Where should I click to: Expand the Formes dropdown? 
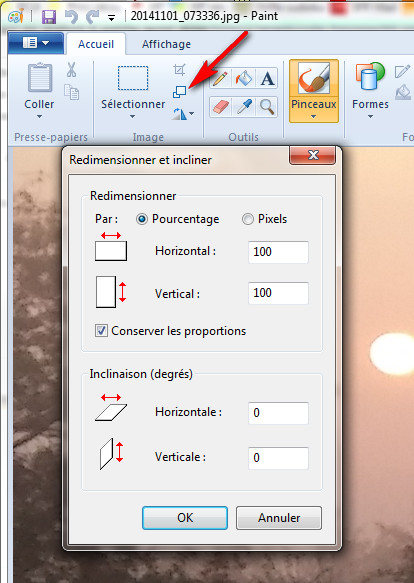pyautogui.click(x=370, y=116)
